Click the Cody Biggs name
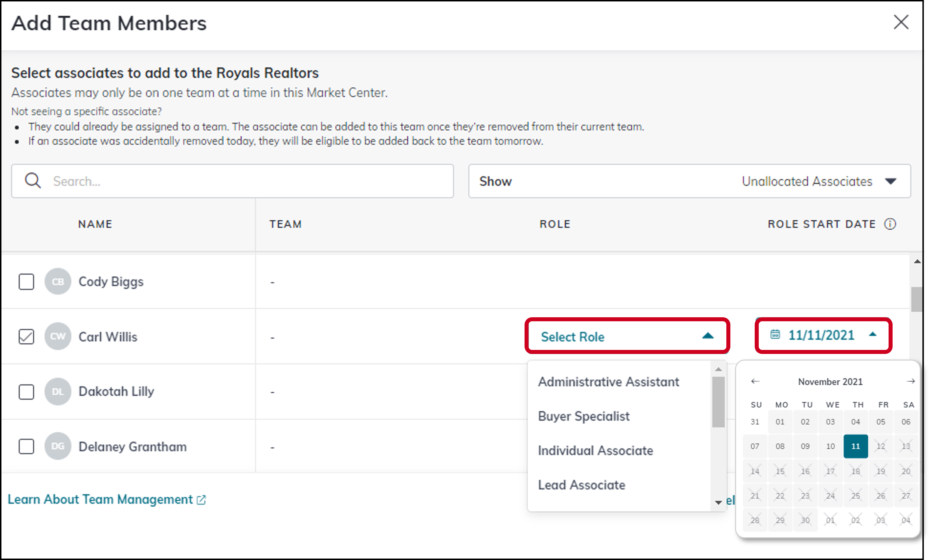This screenshot has height=560, width=929. pyautogui.click(x=111, y=282)
